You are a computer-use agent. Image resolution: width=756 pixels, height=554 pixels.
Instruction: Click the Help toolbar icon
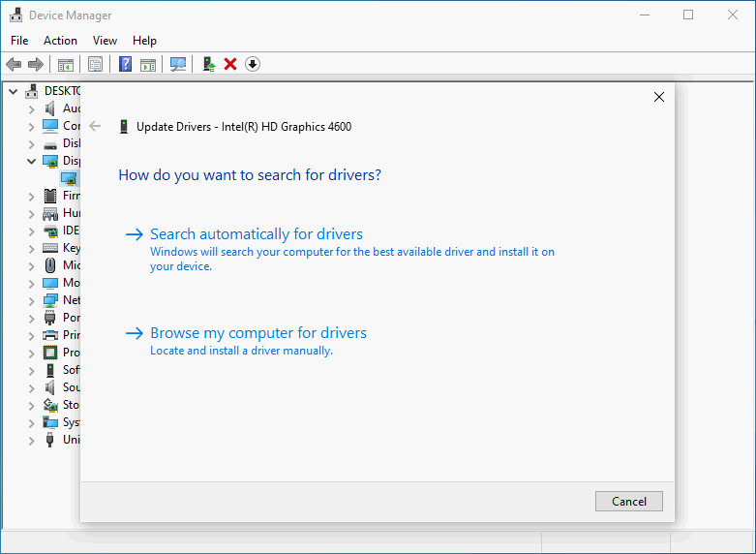(x=125, y=64)
